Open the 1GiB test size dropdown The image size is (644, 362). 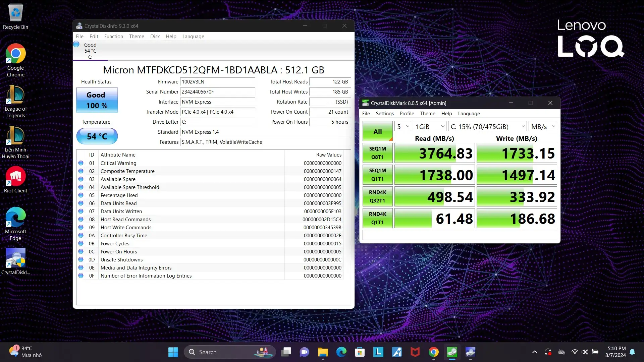point(430,126)
